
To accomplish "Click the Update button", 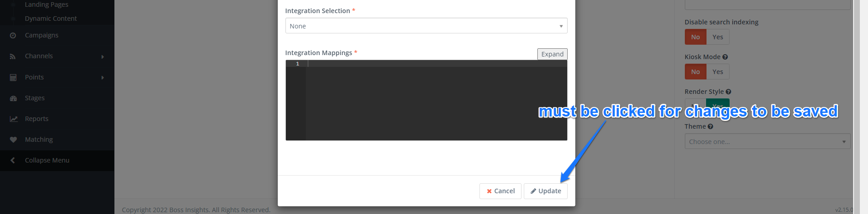I will coord(545,191).
